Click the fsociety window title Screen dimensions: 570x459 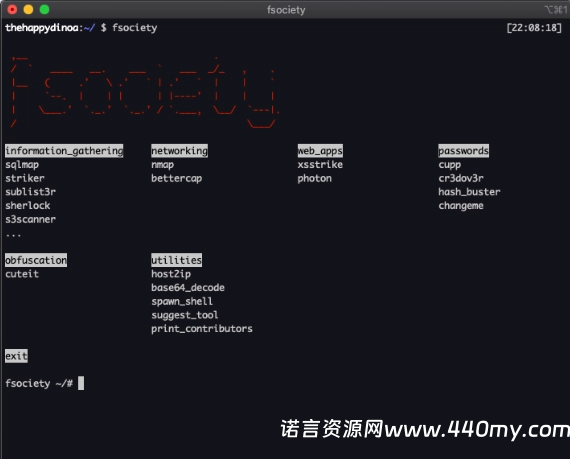286,10
